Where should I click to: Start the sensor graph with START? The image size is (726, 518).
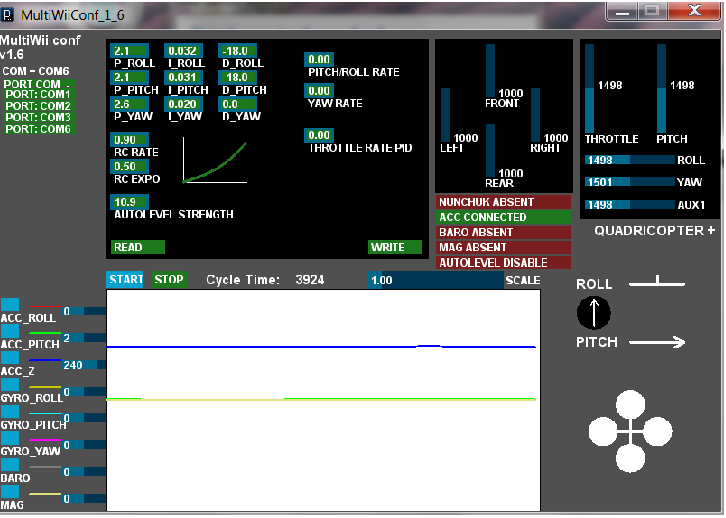(125, 280)
